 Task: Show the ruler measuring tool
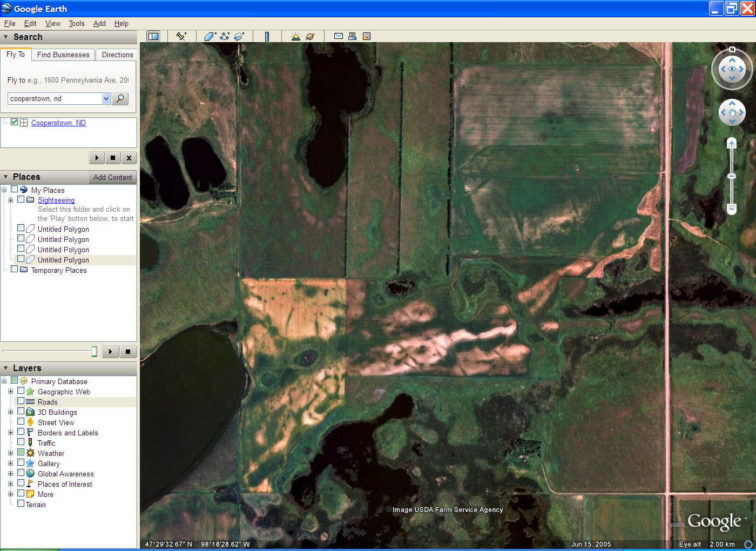(267, 36)
